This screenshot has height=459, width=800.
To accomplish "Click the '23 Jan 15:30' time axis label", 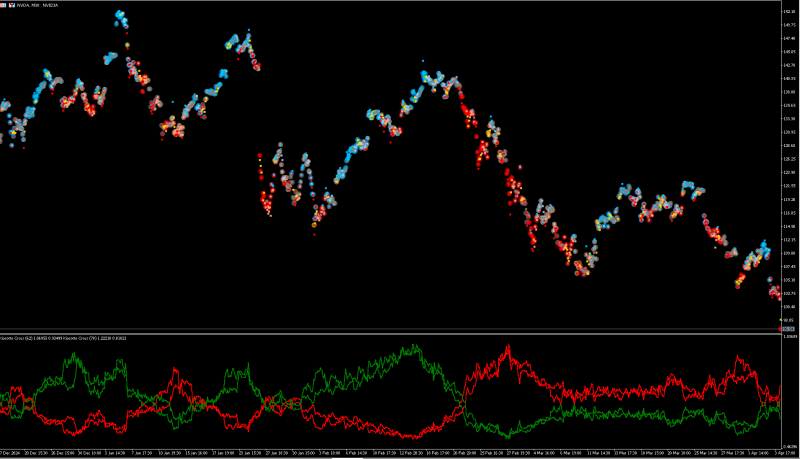I will (x=250, y=453).
